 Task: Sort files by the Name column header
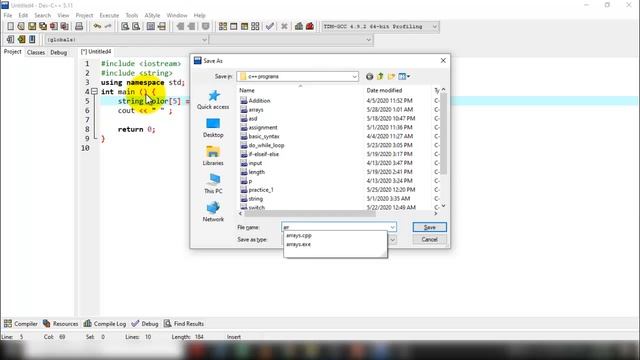point(300,90)
